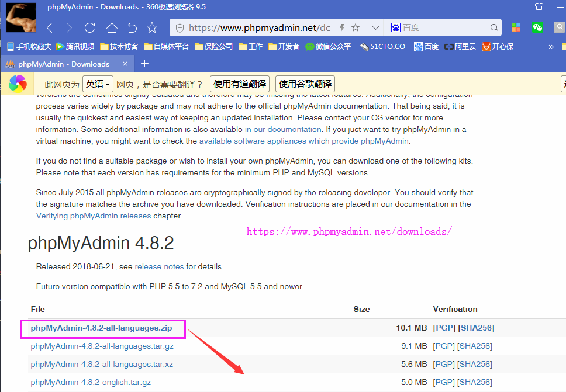Screen dimensions: 566x392
Task: Open the available software appliances link
Action: coord(304,141)
